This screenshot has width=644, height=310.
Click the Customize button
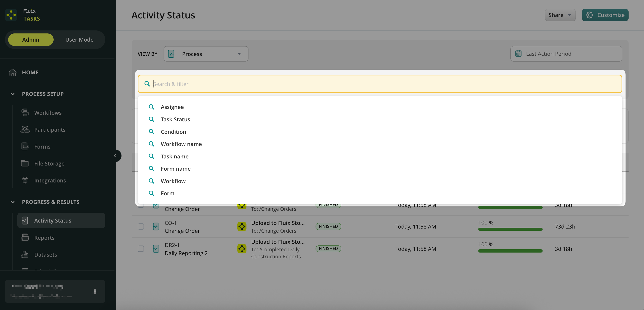(x=605, y=15)
